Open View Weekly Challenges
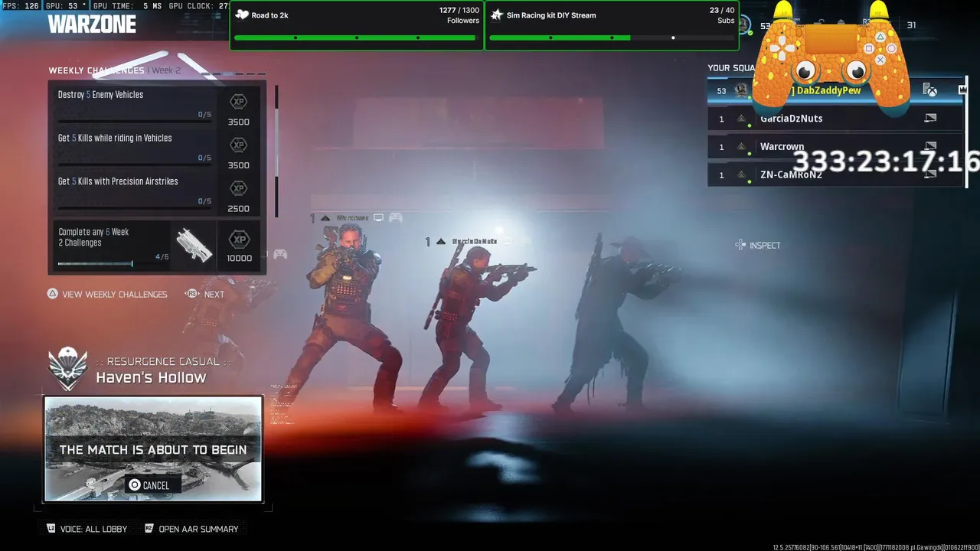This screenshot has width=980, height=551. click(x=107, y=294)
